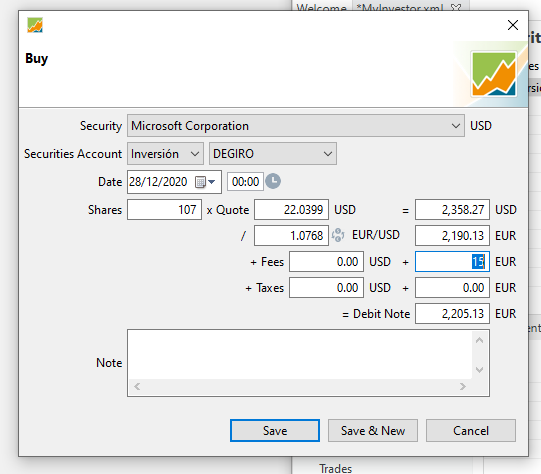541x474 pixels.
Task: Close the Buy dialog with the X
Action: (x=513, y=25)
